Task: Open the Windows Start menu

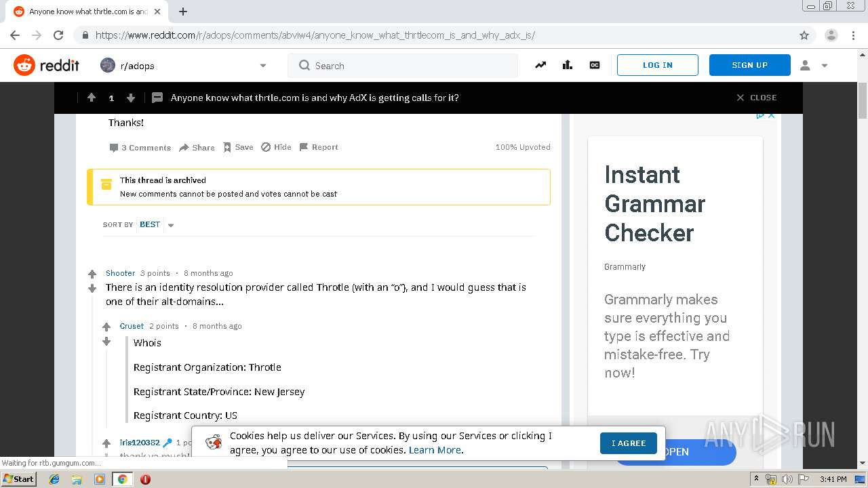Action: click(19, 479)
